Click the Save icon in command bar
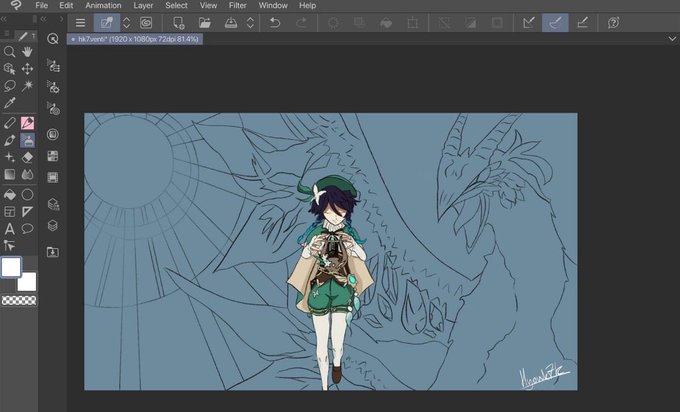The width and height of the screenshot is (680, 412). point(231,23)
